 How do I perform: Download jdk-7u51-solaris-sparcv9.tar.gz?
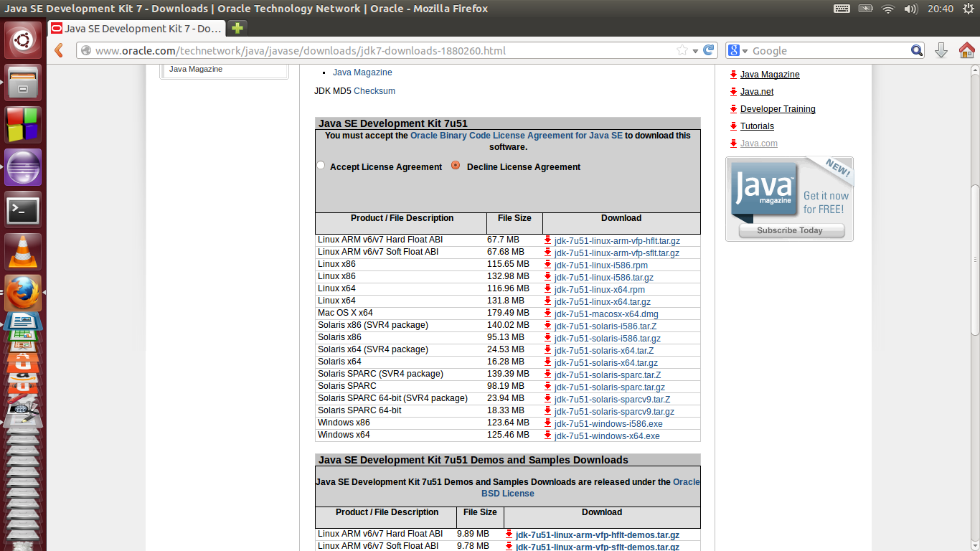pyautogui.click(x=614, y=412)
